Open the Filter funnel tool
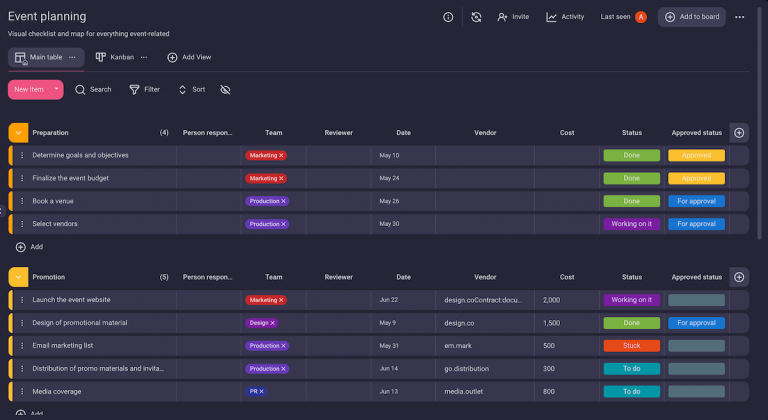 coord(134,89)
